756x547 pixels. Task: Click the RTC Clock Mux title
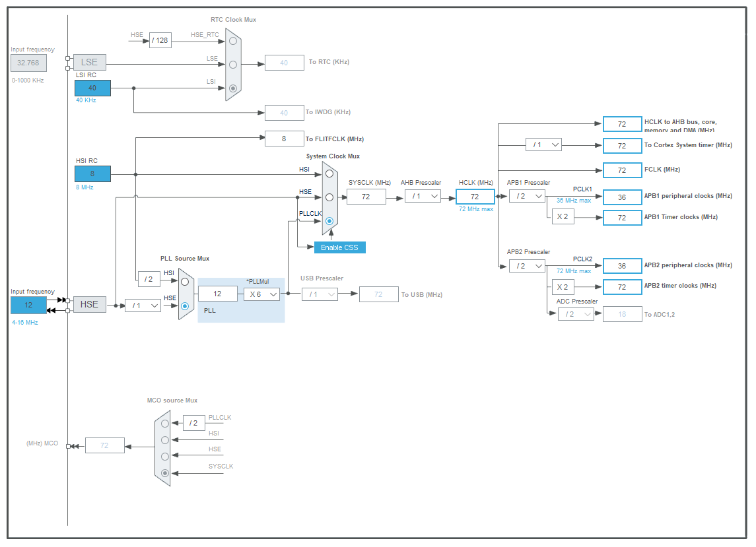click(233, 20)
